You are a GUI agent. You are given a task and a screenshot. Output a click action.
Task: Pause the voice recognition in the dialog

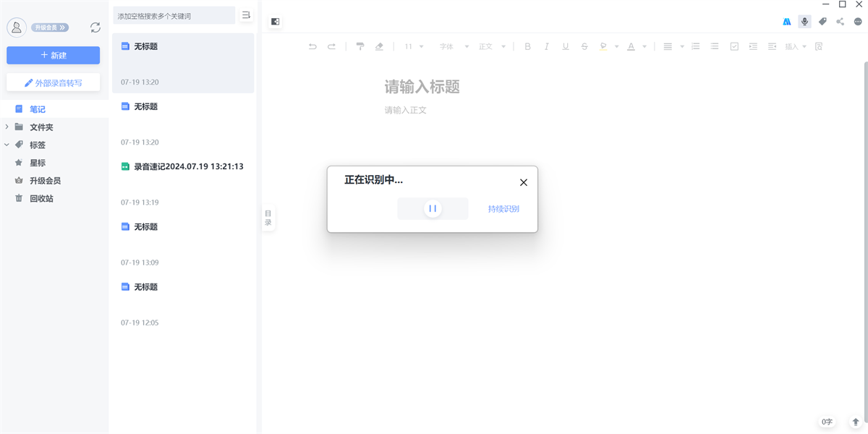(x=433, y=209)
